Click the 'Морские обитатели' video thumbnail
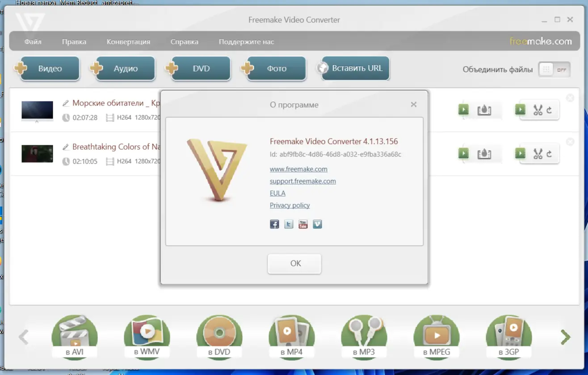Screen dimensions: 588x375 tap(37, 110)
